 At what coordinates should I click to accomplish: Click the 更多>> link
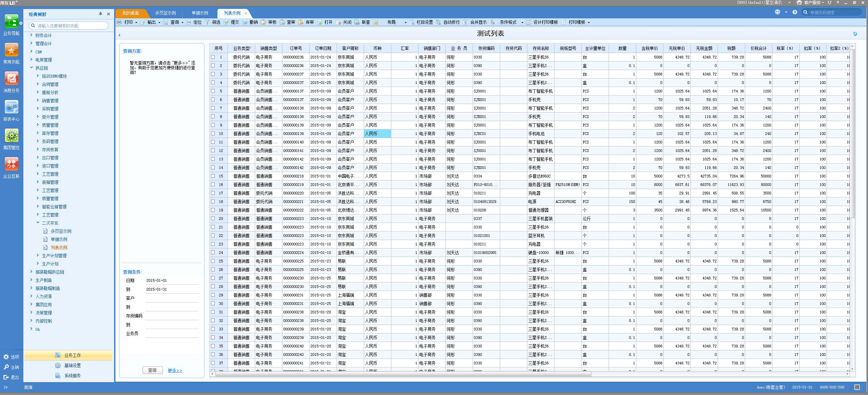pyautogui.click(x=175, y=371)
